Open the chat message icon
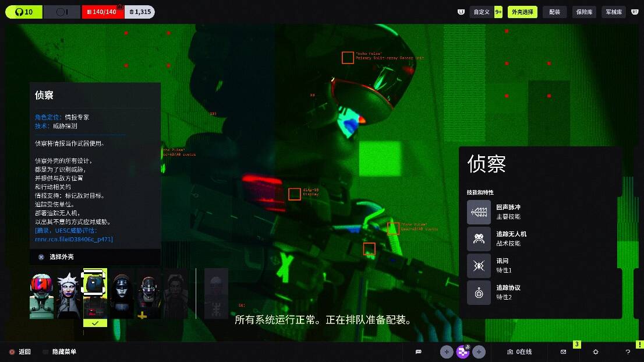 coord(418,352)
